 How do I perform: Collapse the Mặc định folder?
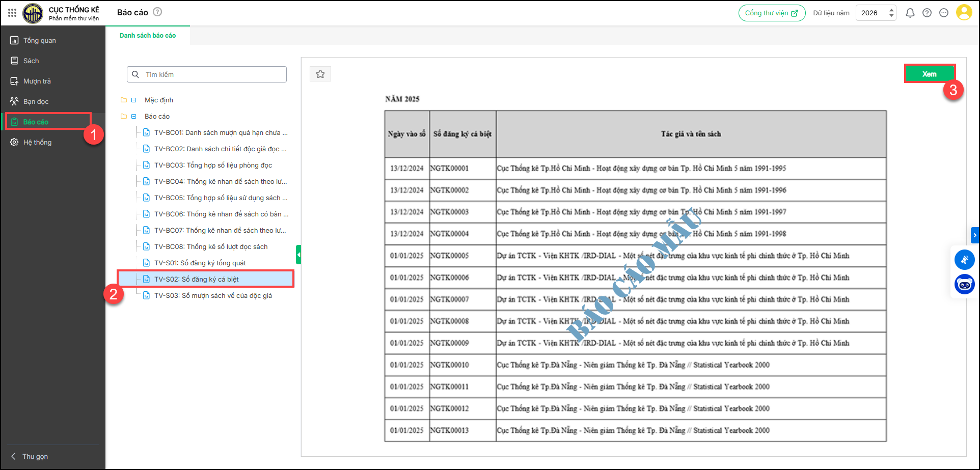[134, 100]
